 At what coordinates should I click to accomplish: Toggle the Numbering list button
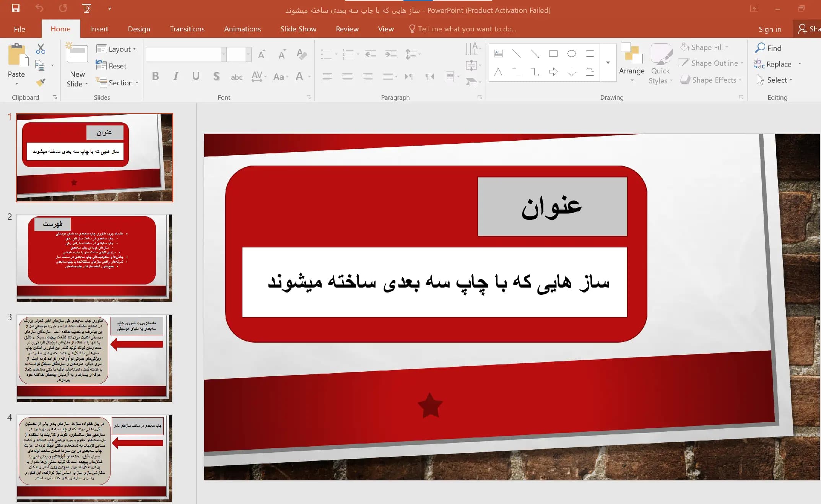(x=348, y=54)
